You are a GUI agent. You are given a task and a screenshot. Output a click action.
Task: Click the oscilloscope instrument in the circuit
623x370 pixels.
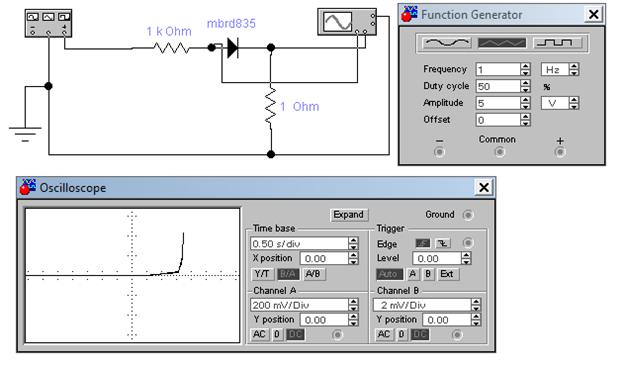pyautogui.click(x=347, y=21)
